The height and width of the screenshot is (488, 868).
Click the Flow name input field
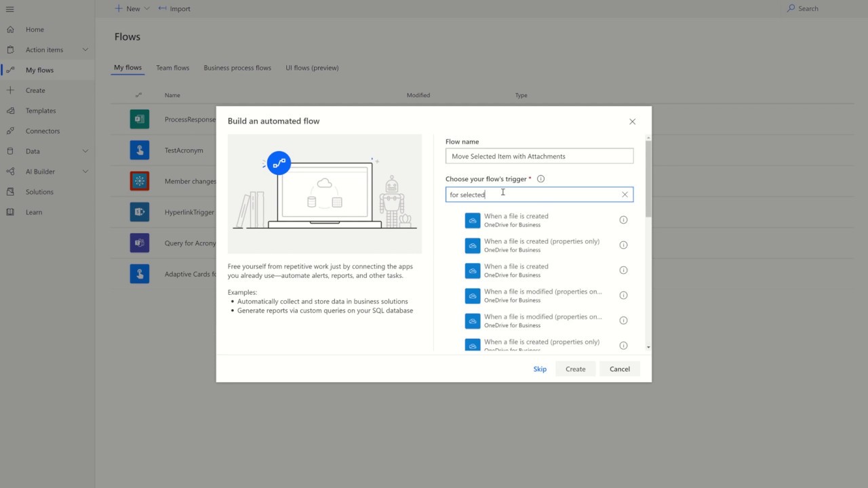pos(539,156)
